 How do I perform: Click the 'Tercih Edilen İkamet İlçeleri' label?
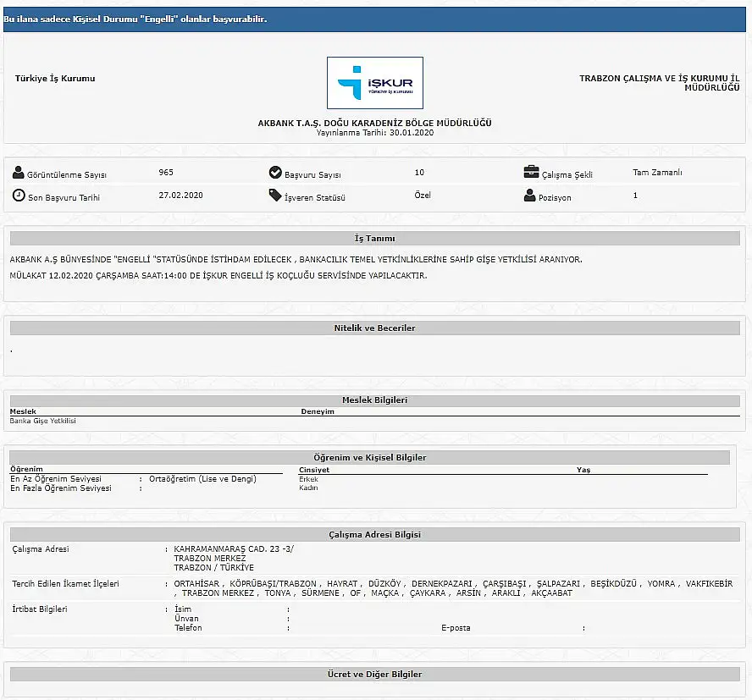[66, 583]
